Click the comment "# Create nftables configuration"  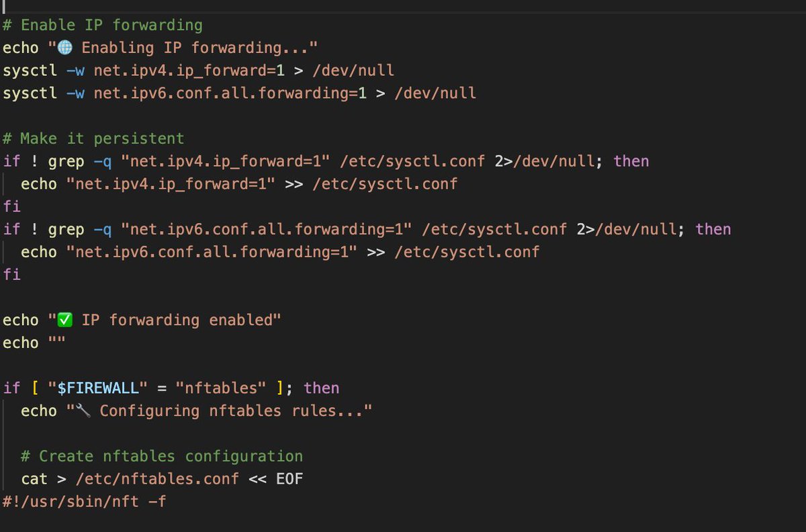[162, 457]
